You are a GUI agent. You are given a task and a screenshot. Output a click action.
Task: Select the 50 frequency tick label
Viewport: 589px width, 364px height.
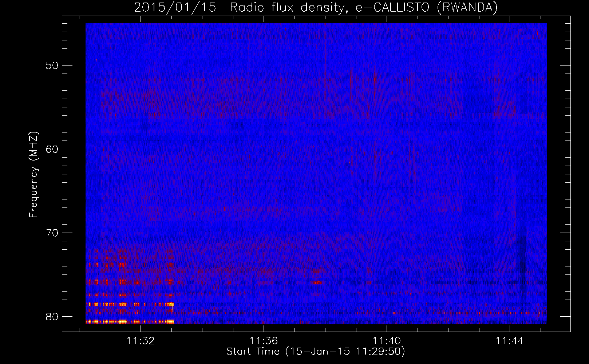[x=52, y=66]
